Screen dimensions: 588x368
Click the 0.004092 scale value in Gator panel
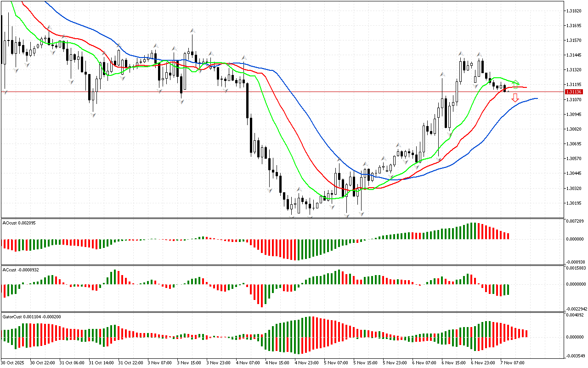(x=575, y=315)
